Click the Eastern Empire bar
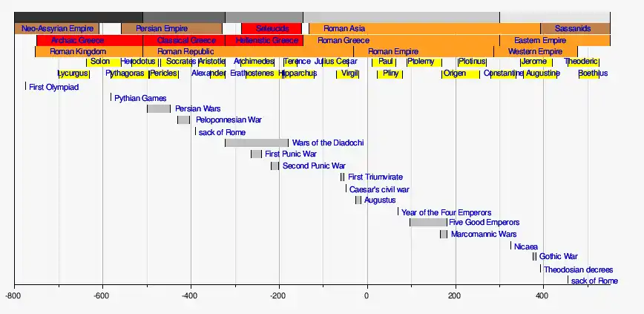This screenshot has height=314, width=644. pos(540,40)
